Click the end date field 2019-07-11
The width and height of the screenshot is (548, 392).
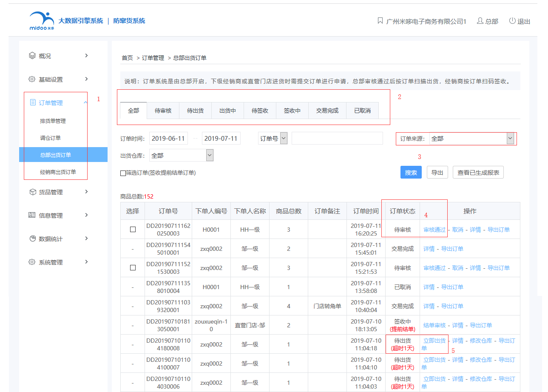point(221,138)
